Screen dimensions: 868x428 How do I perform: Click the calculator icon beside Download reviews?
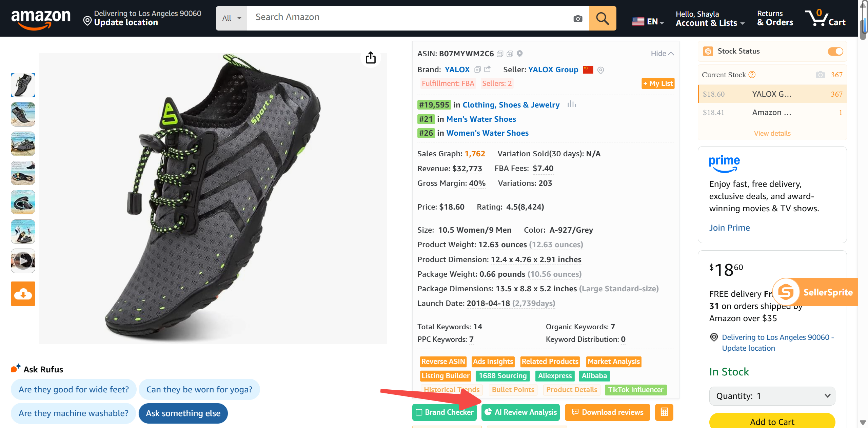click(x=664, y=412)
